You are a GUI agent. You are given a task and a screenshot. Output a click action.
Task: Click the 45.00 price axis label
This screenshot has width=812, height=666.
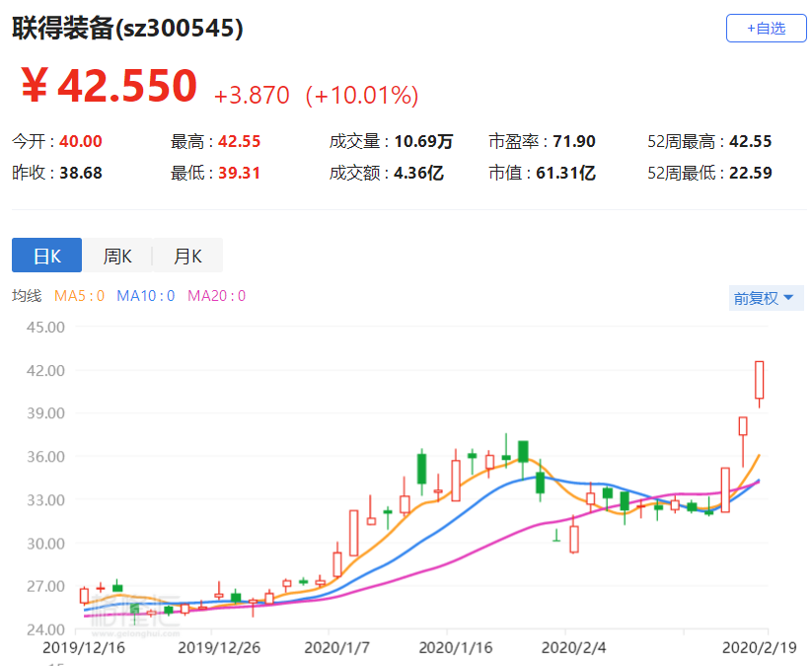pos(45,328)
